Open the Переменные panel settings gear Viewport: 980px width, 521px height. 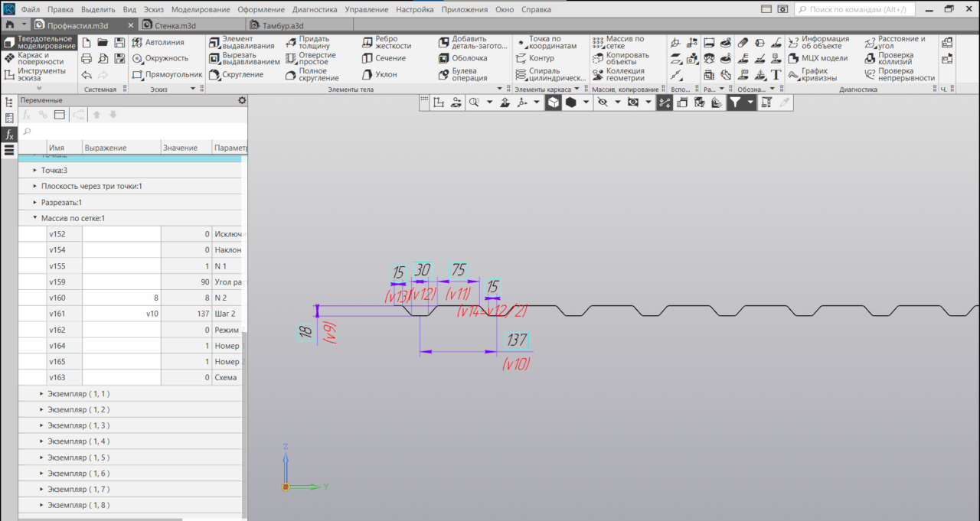pos(242,100)
